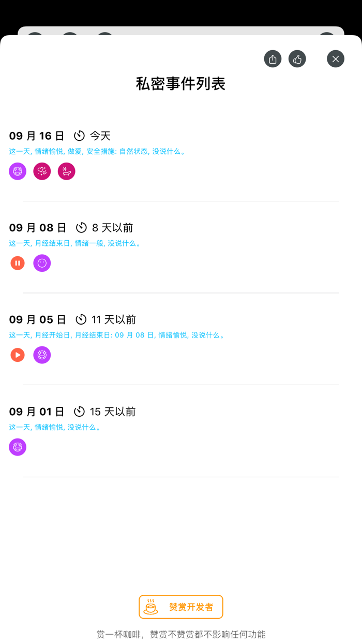Tap the clock icon beside 8 天以前
This screenshot has height=644, width=362.
click(81, 228)
